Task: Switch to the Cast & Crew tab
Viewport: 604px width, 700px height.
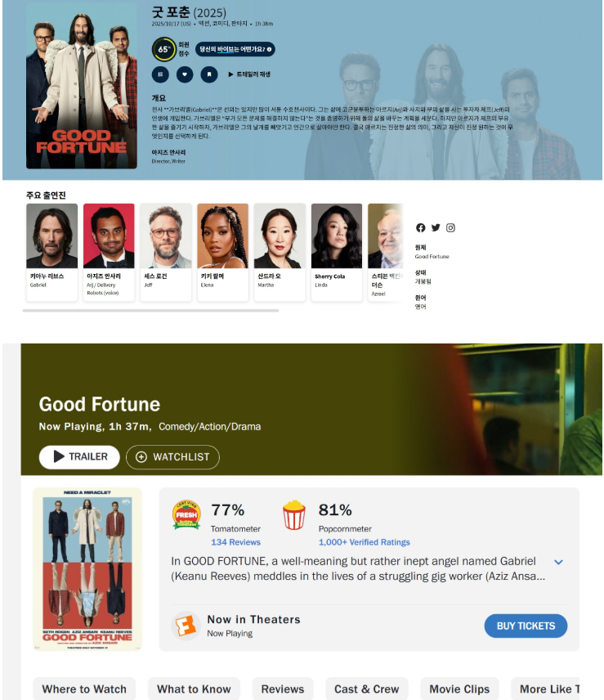Action: pos(367,689)
